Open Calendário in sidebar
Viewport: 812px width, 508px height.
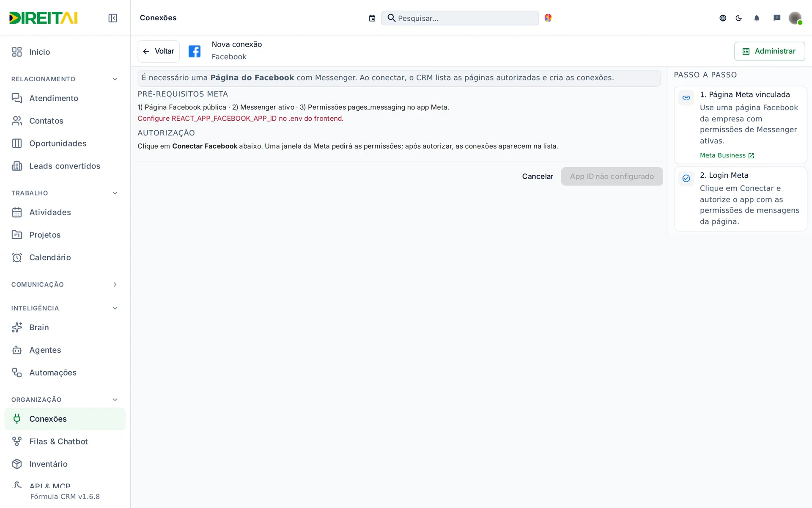point(65,257)
